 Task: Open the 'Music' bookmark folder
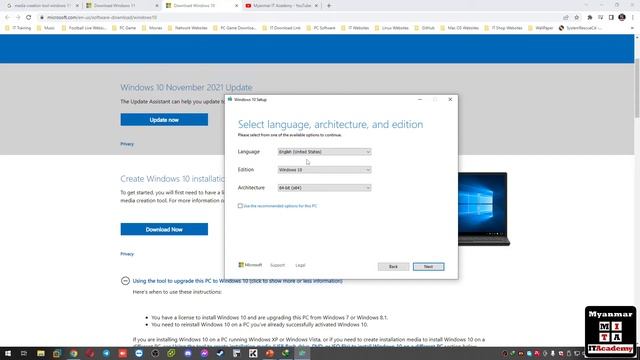[x=45, y=28]
